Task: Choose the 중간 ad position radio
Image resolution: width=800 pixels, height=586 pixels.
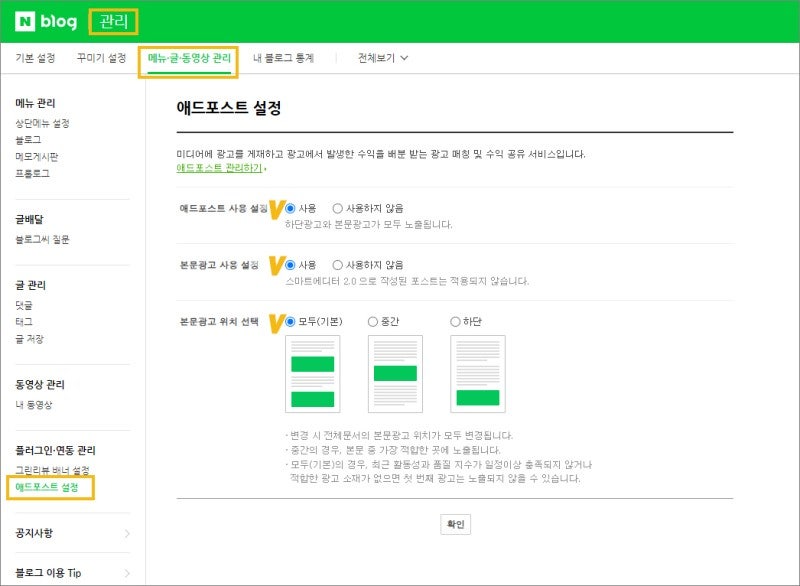Action: point(373,322)
